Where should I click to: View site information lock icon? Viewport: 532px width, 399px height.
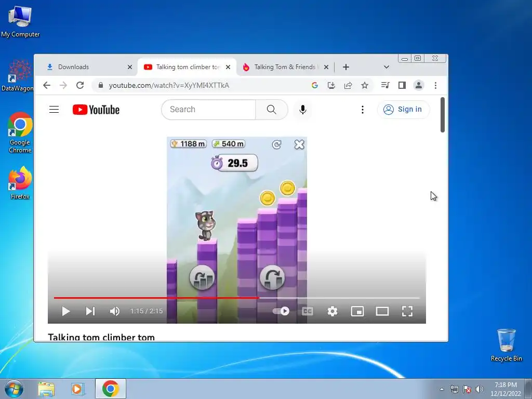[100, 85]
